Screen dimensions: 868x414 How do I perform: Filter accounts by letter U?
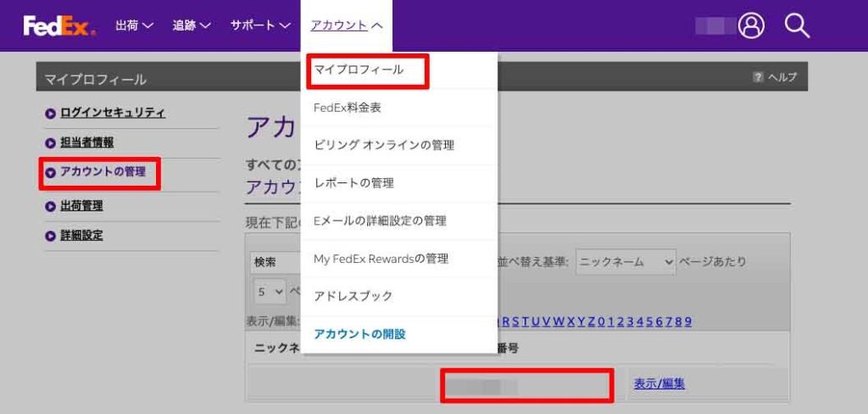536,322
